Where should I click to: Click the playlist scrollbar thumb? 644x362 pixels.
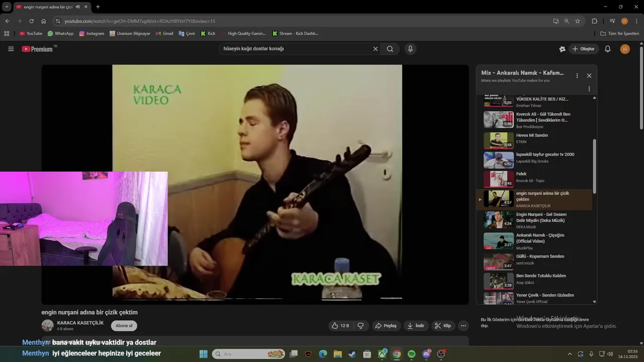pos(594,166)
